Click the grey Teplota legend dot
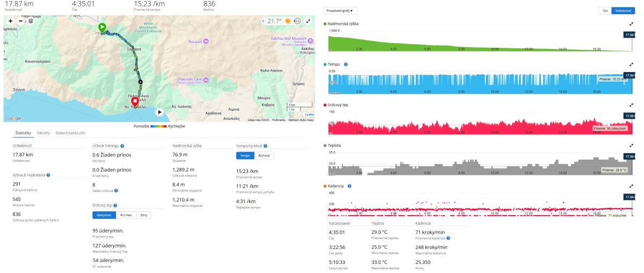This screenshot has height=273, width=644. (325, 145)
